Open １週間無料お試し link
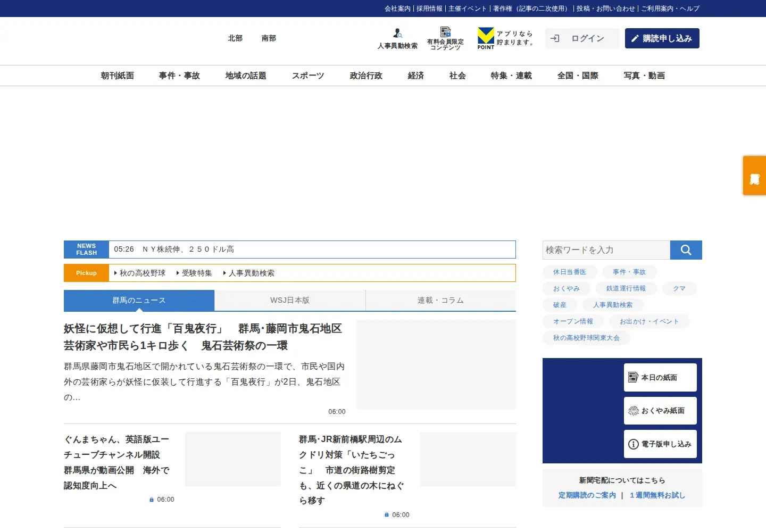 click(657, 495)
